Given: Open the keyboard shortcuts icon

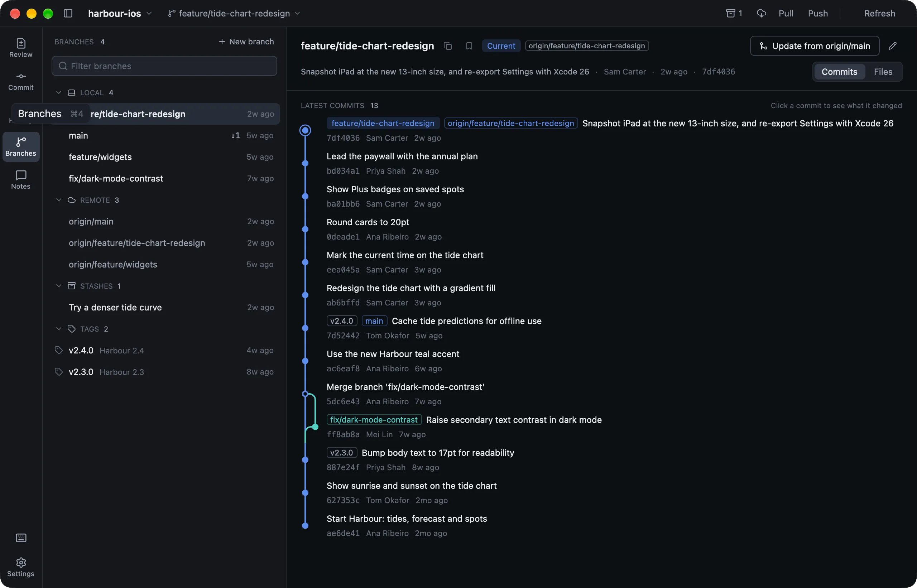Looking at the screenshot, I should (21, 538).
